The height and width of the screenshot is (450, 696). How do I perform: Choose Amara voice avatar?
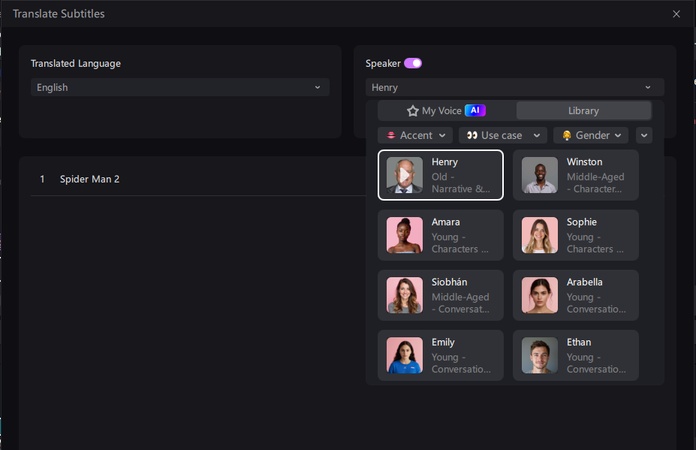click(x=404, y=235)
